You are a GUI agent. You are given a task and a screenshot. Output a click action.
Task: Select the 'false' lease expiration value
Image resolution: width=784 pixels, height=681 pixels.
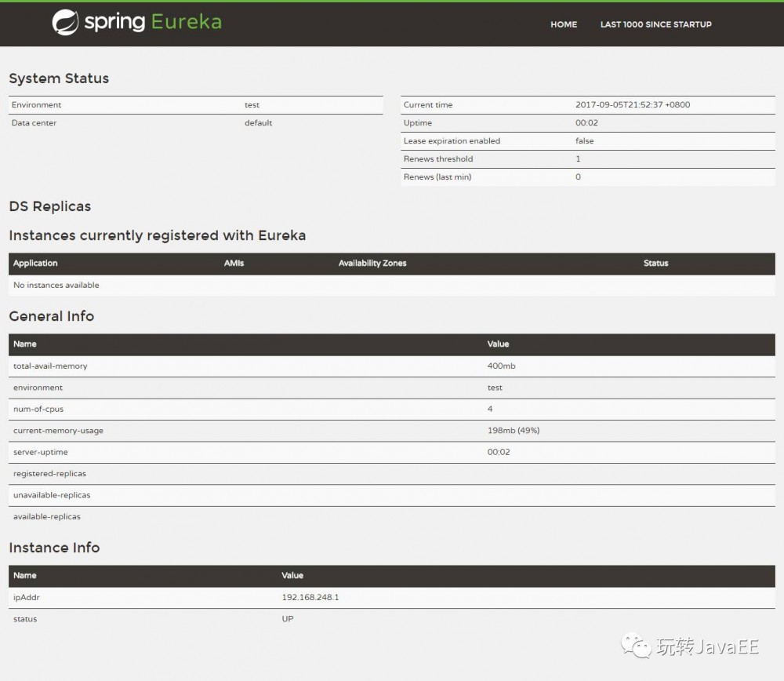(x=585, y=141)
